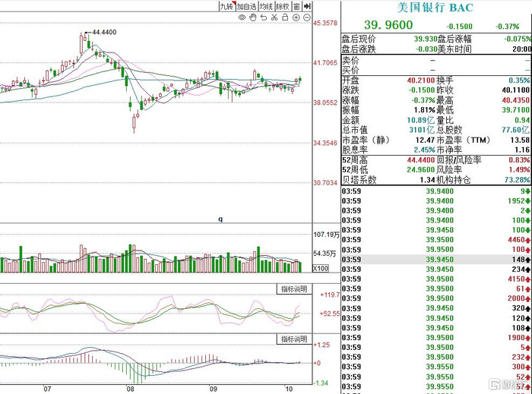The image size is (532, 394).
Task: Click the 开盘 value 40.2100
Action: pyautogui.click(x=421, y=80)
